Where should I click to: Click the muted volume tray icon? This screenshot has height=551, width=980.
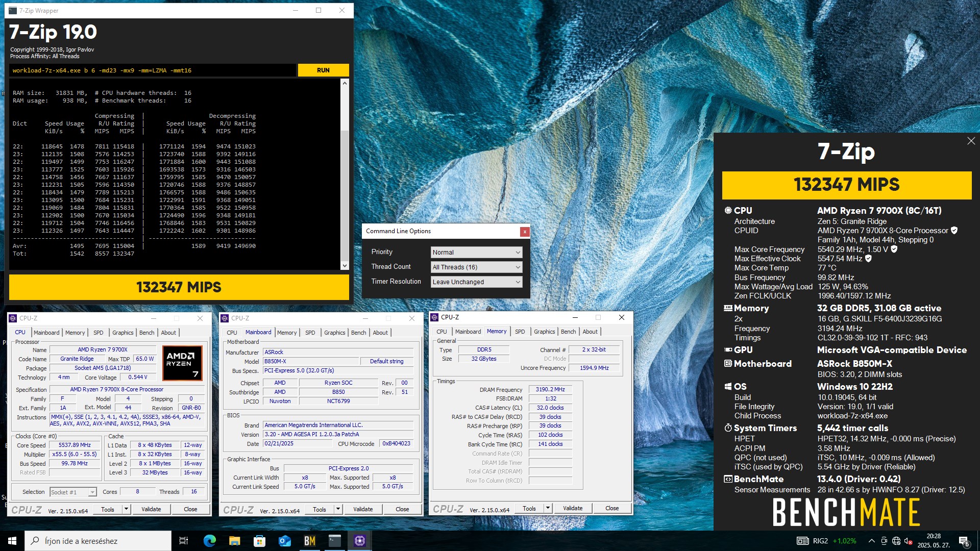909,541
